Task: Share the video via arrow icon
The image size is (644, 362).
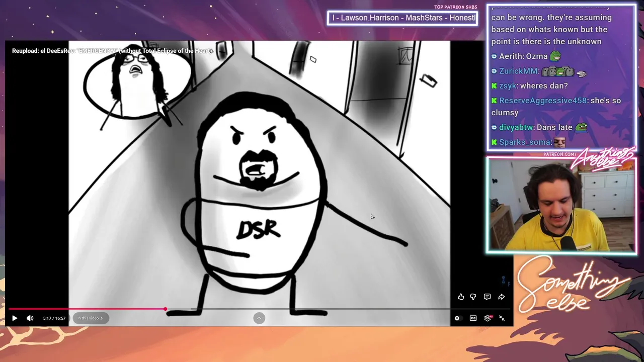Action: coord(502,297)
